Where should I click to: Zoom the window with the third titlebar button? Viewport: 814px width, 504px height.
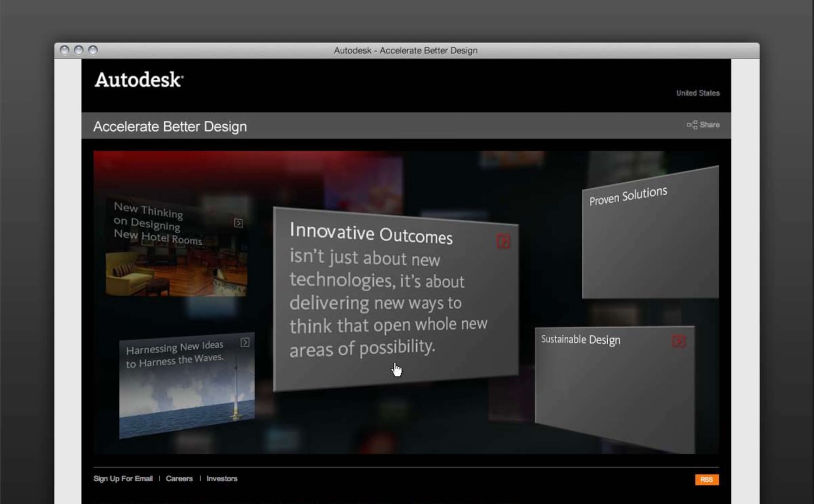tap(93, 50)
